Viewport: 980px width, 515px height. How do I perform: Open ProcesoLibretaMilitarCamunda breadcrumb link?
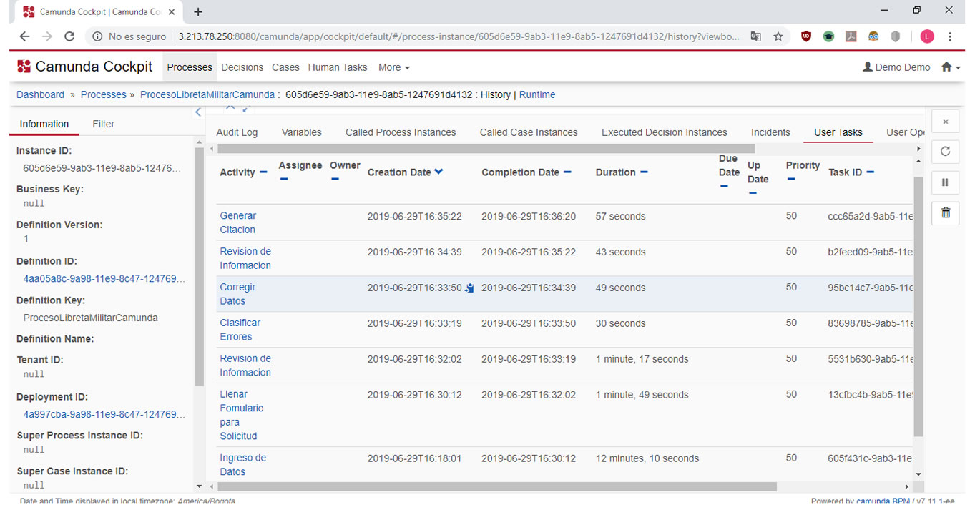(x=207, y=94)
